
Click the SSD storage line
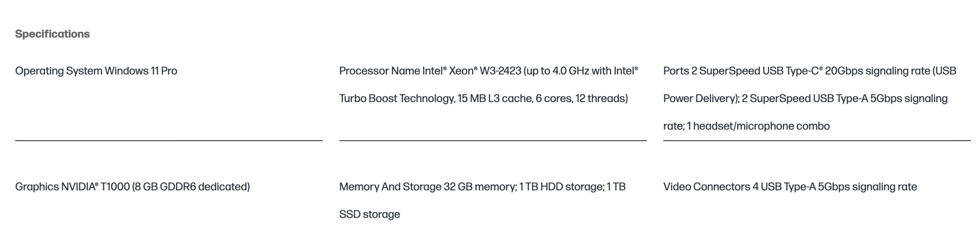click(369, 214)
